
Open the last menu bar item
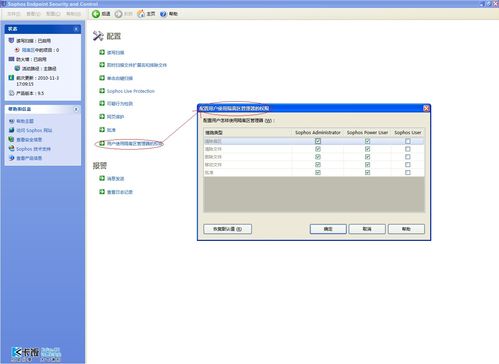coord(73,14)
